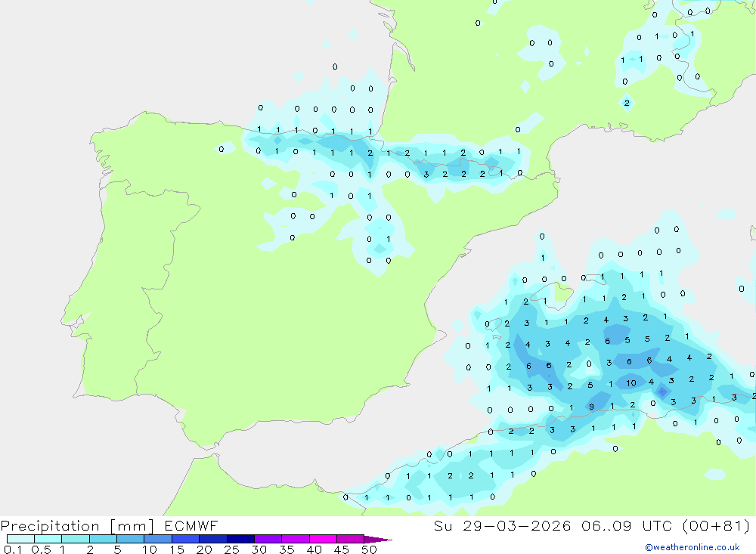Viewport: 756px width, 554px height.
Task: Click the '10' precipitation value on the map
Action: tap(631, 383)
